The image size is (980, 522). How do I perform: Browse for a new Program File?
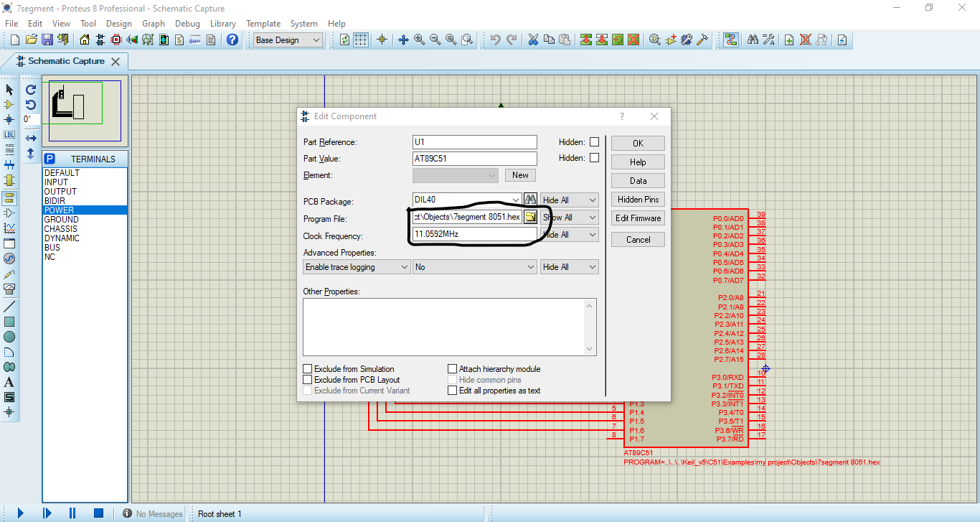pos(530,218)
